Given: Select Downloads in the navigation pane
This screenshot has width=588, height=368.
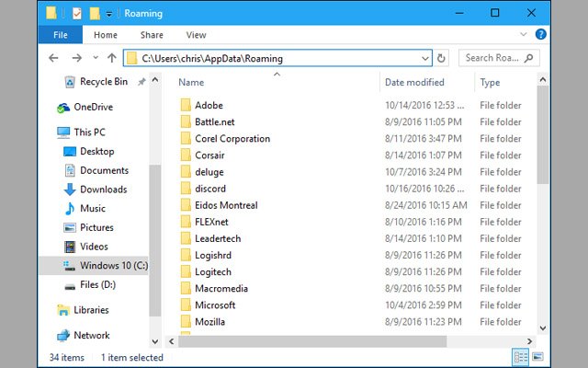Looking at the screenshot, I should 103,190.
